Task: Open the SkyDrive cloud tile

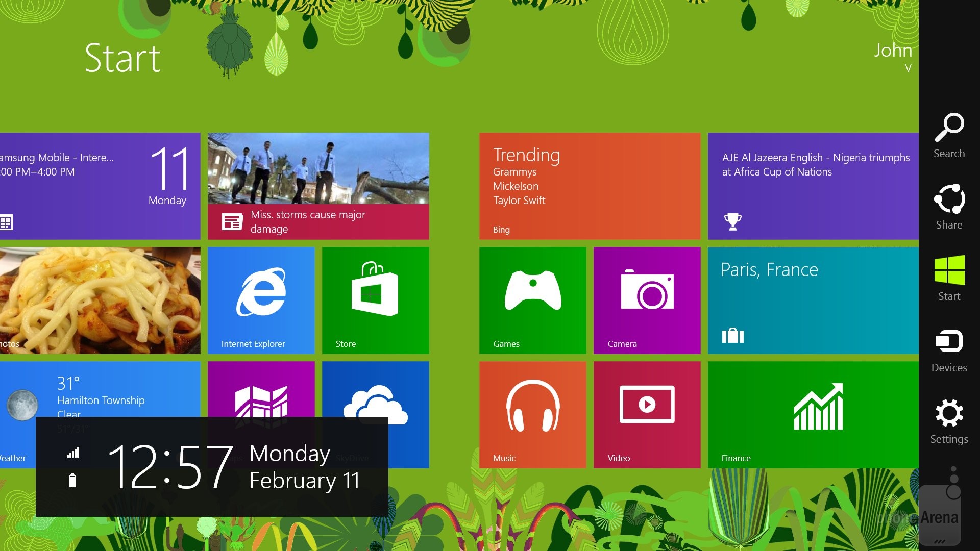Action: coord(376,389)
